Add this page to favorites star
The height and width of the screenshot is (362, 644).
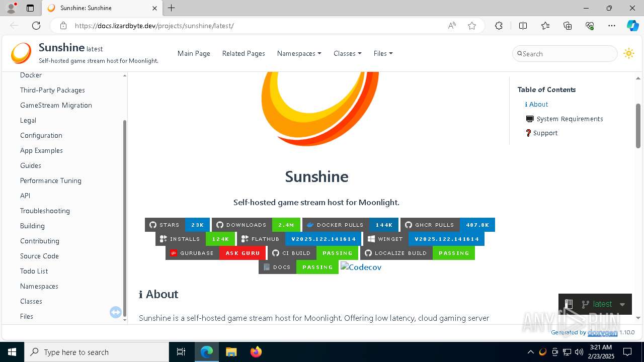tap(472, 26)
